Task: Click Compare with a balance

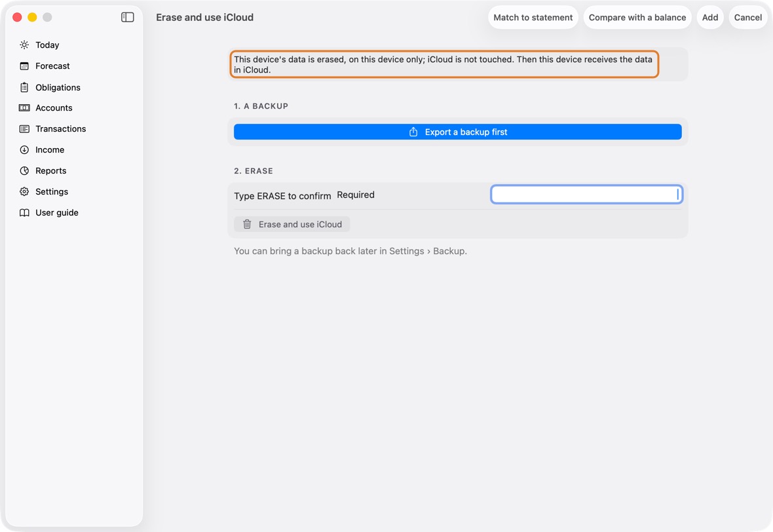Action: (637, 17)
